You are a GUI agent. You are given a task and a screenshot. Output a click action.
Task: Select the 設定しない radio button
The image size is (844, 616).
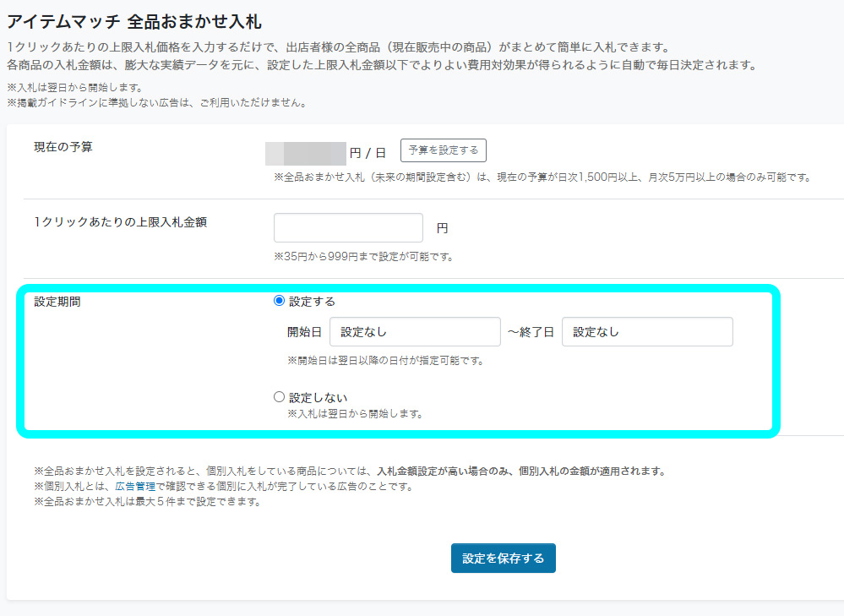tap(279, 397)
